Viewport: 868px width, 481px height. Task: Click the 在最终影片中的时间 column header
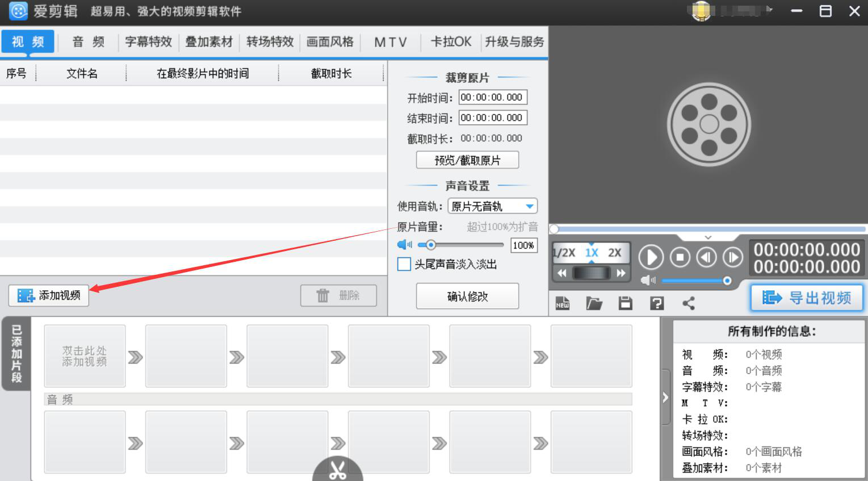point(203,73)
